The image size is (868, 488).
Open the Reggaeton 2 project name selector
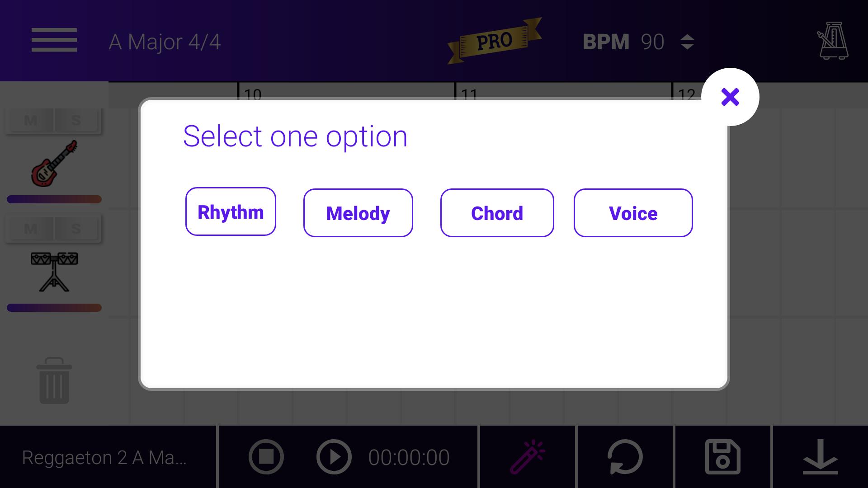tap(104, 458)
